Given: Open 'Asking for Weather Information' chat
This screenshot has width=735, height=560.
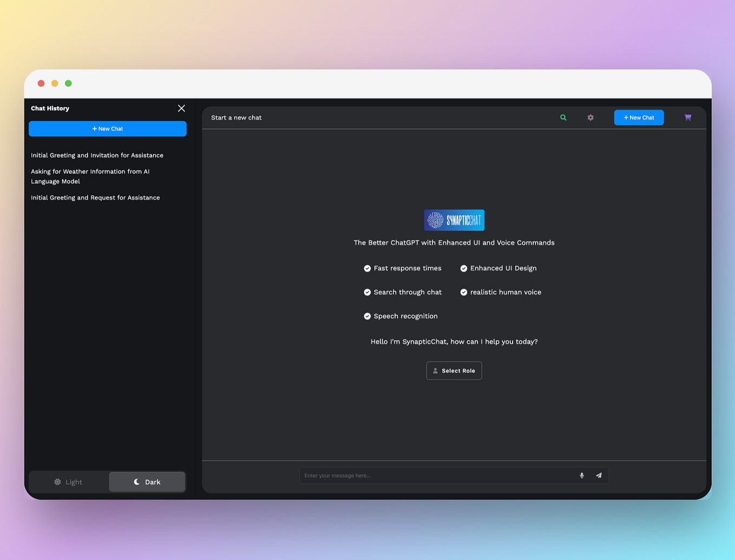Looking at the screenshot, I should point(90,176).
